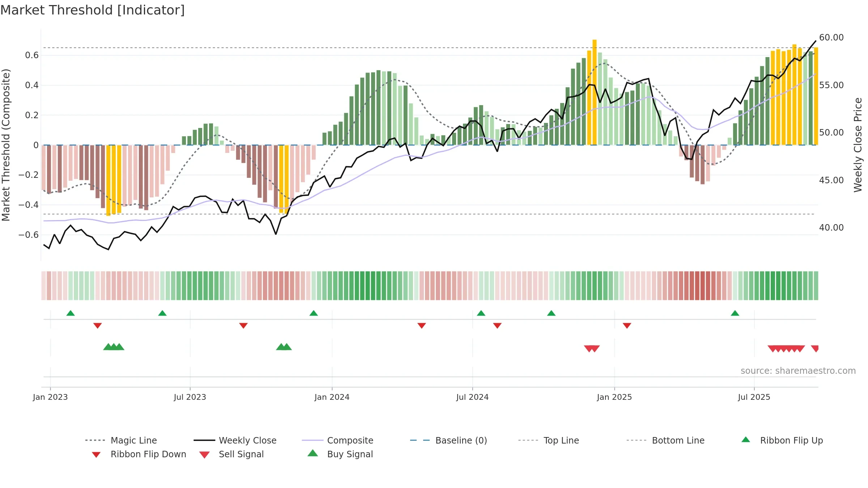Image resolution: width=868 pixels, height=488 pixels.
Task: Click the ribbon flip up marker before Jul 2023
Action: coord(162,313)
